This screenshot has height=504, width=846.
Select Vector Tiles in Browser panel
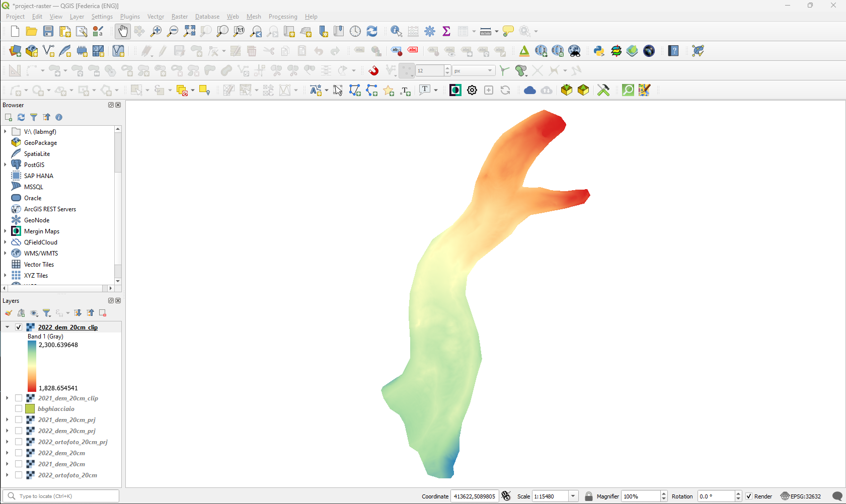[x=39, y=265]
